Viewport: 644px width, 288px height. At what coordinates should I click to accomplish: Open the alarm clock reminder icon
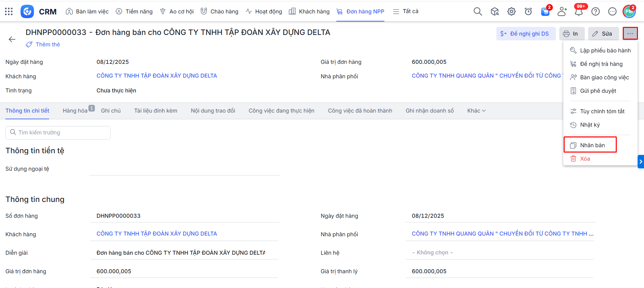[x=528, y=11]
